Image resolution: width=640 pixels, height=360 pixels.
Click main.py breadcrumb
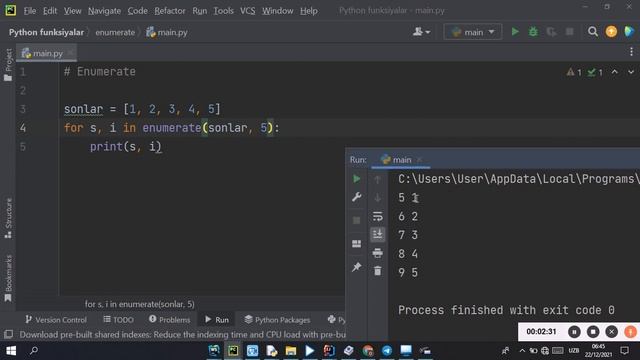(x=167, y=32)
